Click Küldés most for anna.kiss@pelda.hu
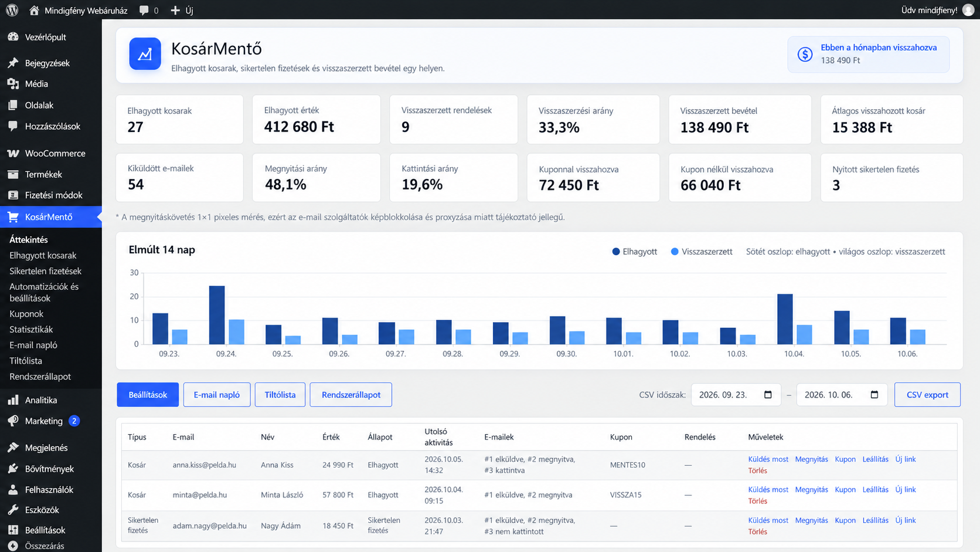This screenshot has height=552, width=980. [768, 459]
